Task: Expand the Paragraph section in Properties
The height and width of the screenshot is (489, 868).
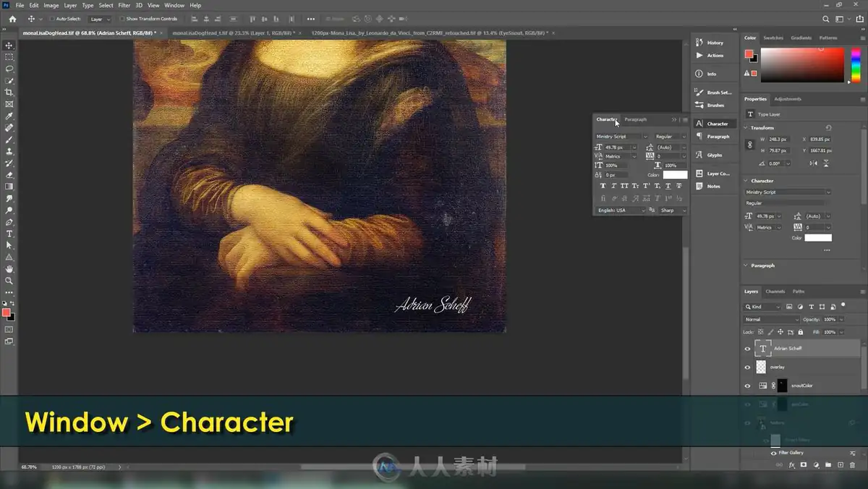Action: tap(747, 265)
